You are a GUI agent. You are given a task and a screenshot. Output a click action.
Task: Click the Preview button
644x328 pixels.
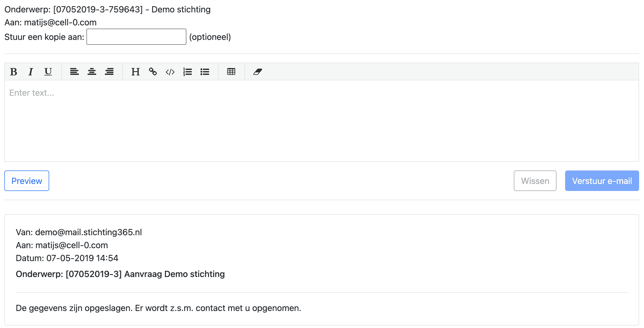[x=27, y=181]
